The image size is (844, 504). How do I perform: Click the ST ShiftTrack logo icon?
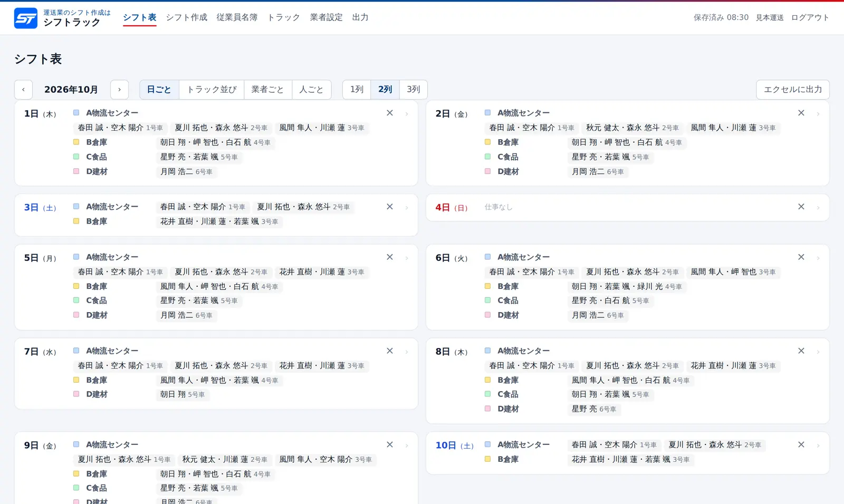tap(26, 18)
